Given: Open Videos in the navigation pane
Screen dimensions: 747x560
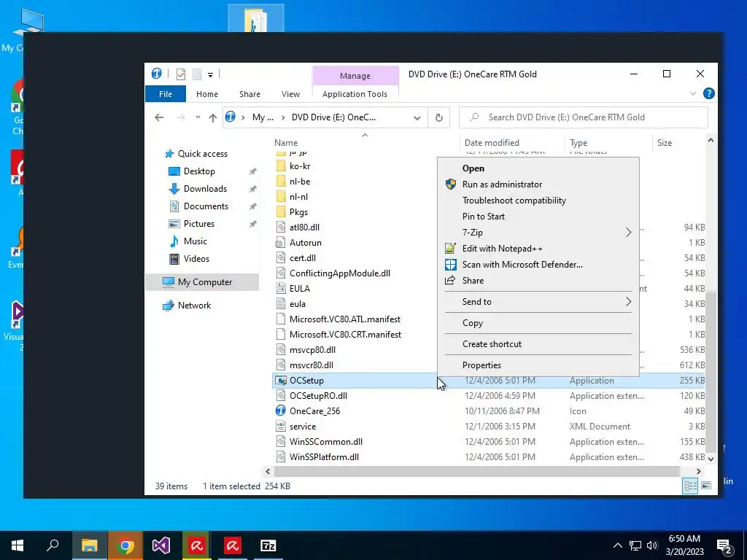Looking at the screenshot, I should coord(196,259).
